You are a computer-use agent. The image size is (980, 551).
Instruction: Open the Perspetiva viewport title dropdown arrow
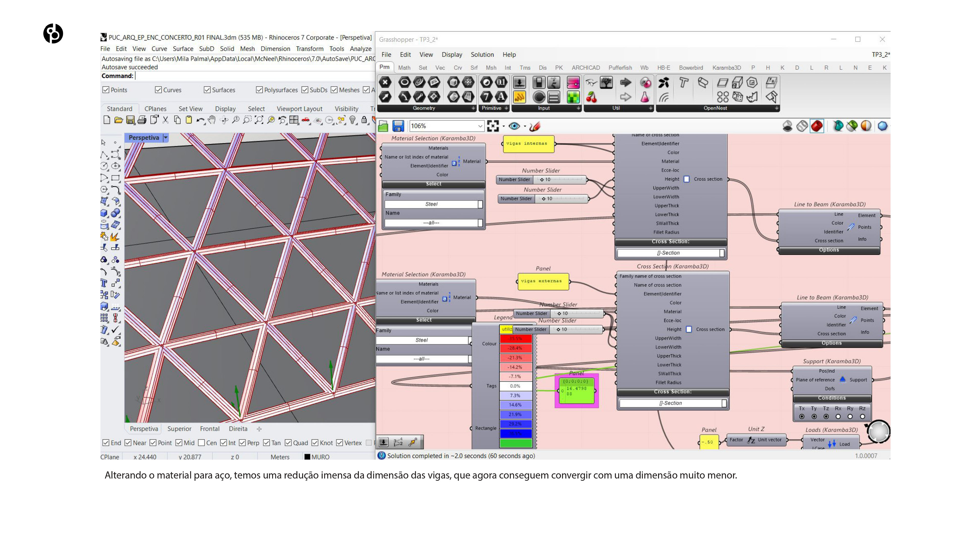click(165, 138)
